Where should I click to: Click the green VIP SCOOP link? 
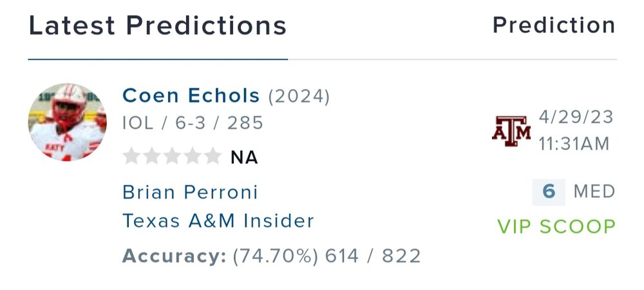coord(556,227)
